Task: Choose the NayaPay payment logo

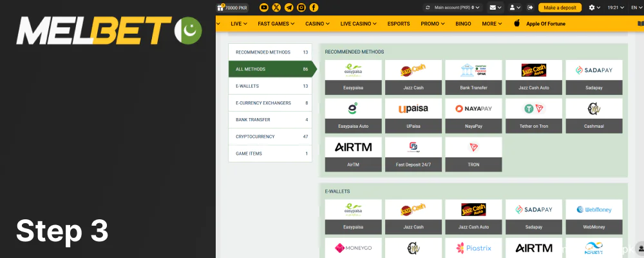Action: 473,108
